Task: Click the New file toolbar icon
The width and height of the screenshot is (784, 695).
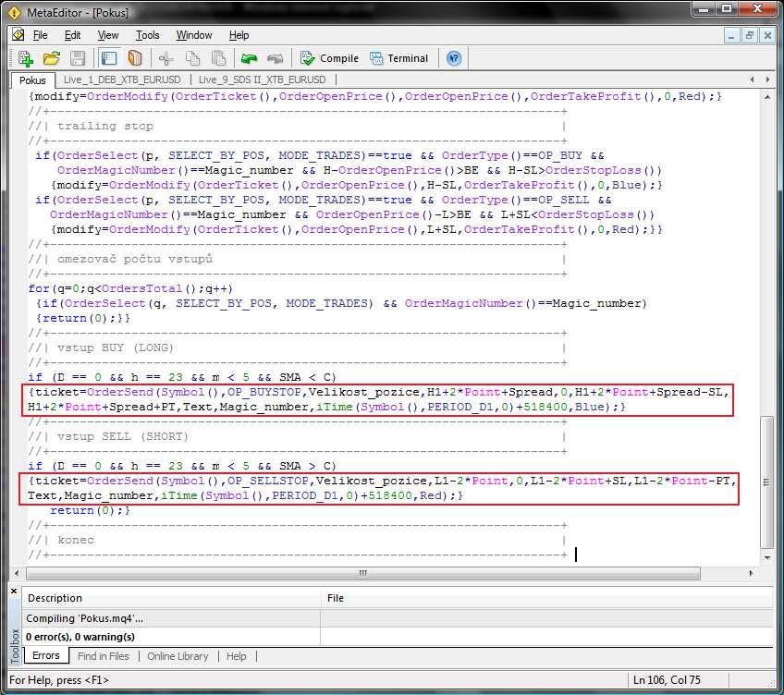Action: [25, 58]
